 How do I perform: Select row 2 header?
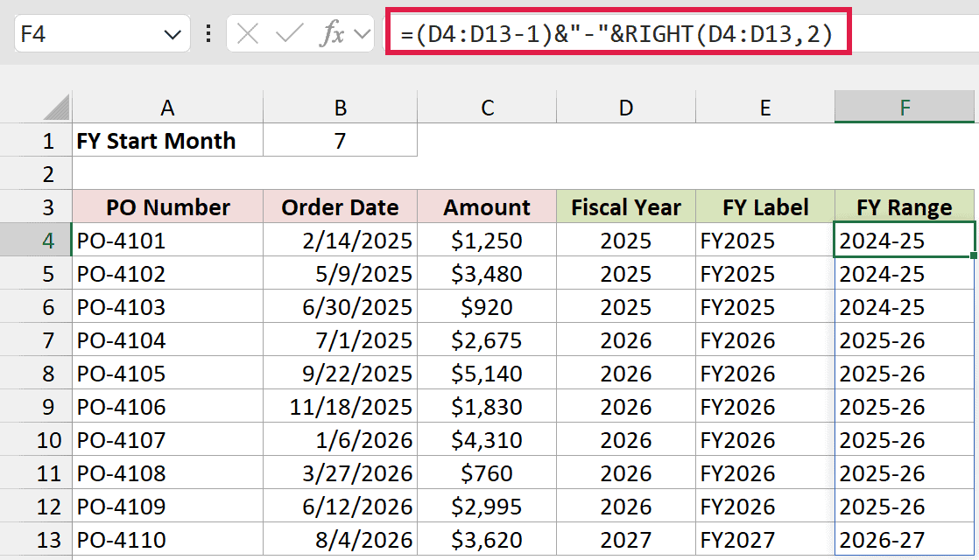pos(36,173)
